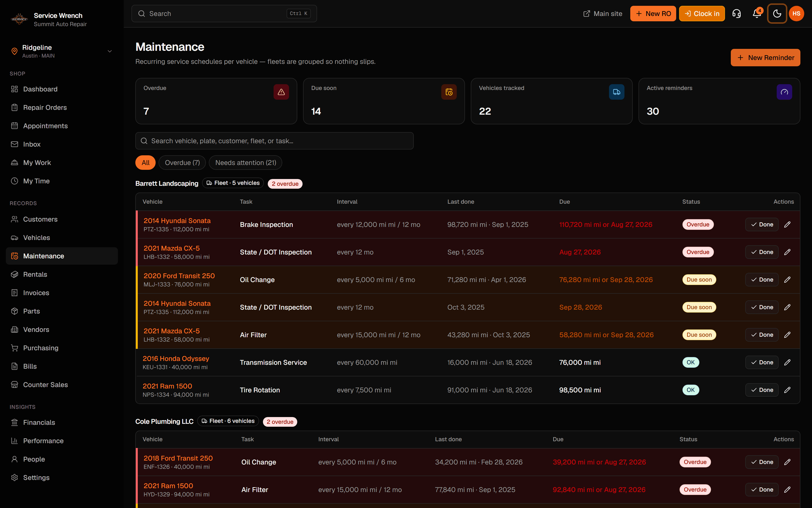The height and width of the screenshot is (508, 812).
Task: Click the Service Wrench logo
Action: click(20, 19)
